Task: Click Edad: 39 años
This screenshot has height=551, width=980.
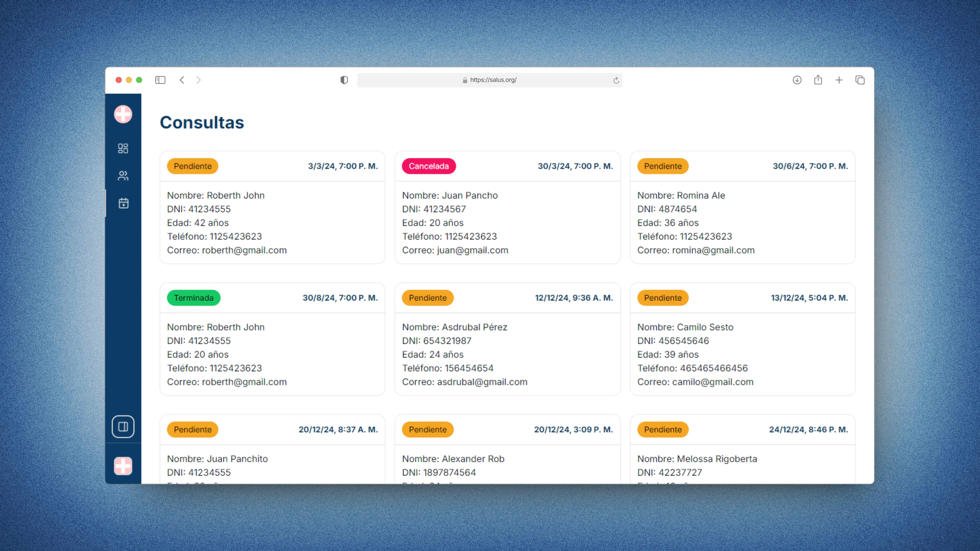Action: 668,354
